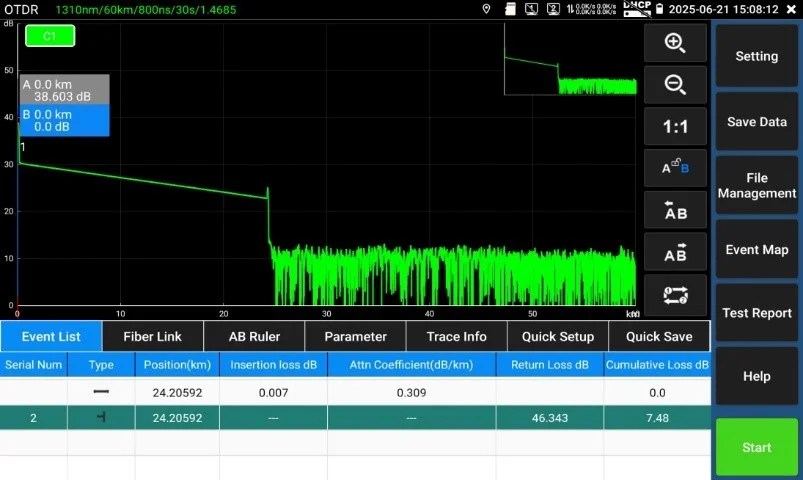Select the fiber section row with 0.309

point(355,392)
